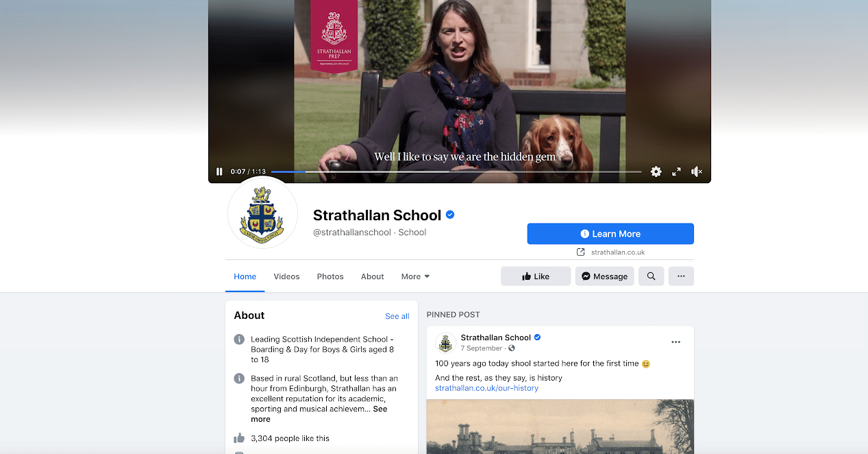Switch to the Photos tab
This screenshot has height=454, width=868.
tap(330, 276)
